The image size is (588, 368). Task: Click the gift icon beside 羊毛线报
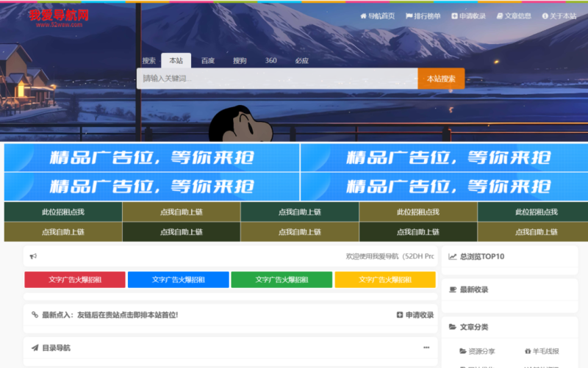tap(528, 351)
